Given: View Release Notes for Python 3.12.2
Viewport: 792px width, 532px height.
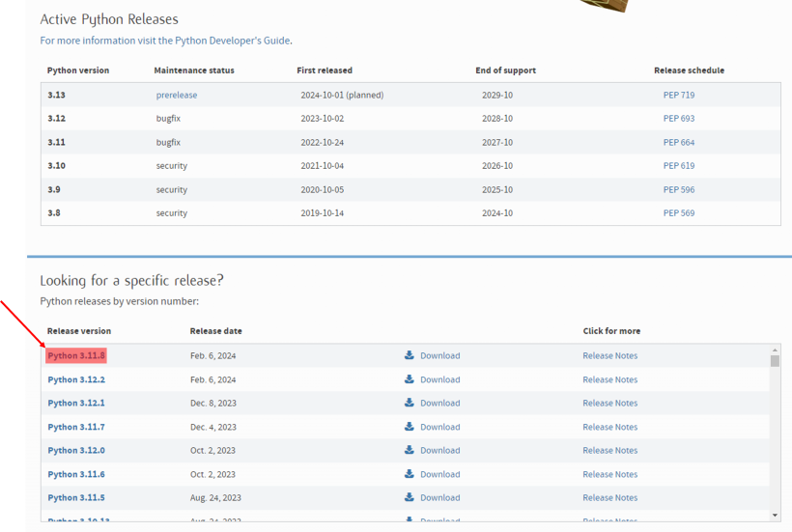Looking at the screenshot, I should click(x=610, y=379).
